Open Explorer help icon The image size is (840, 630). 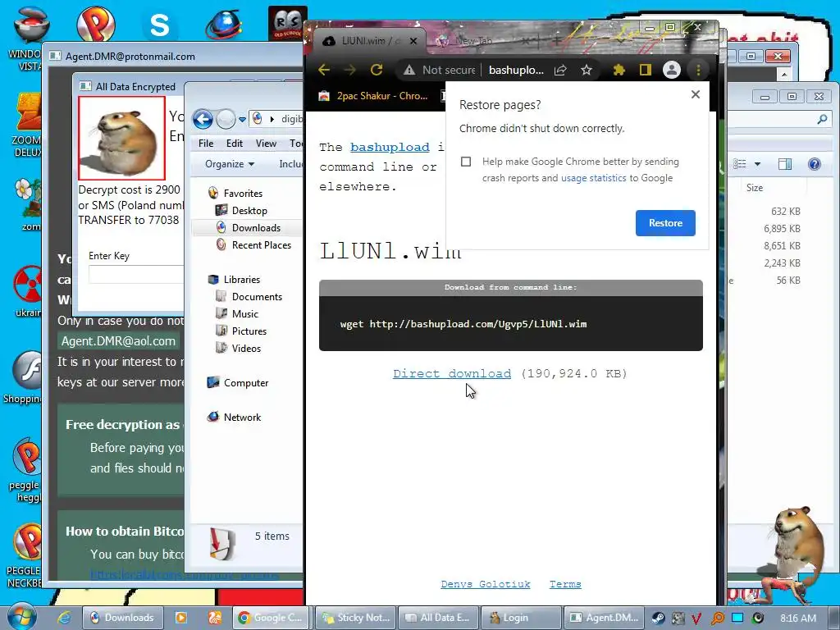coord(815,164)
